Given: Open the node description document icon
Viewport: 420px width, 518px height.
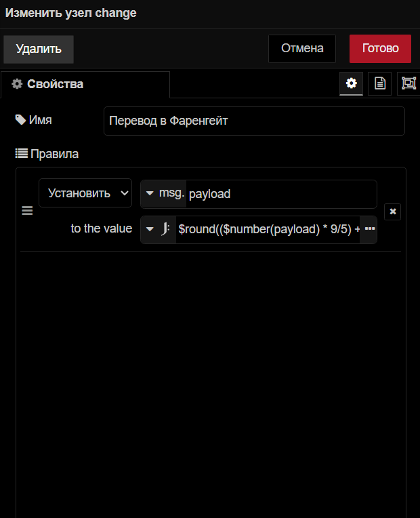Looking at the screenshot, I should click(380, 83).
